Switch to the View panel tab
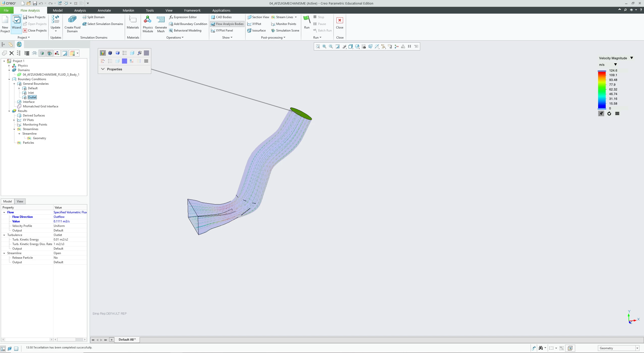This screenshot has height=353, width=644. (20, 201)
